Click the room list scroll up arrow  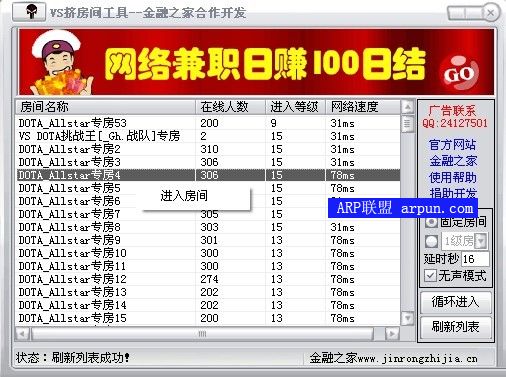coord(407,107)
